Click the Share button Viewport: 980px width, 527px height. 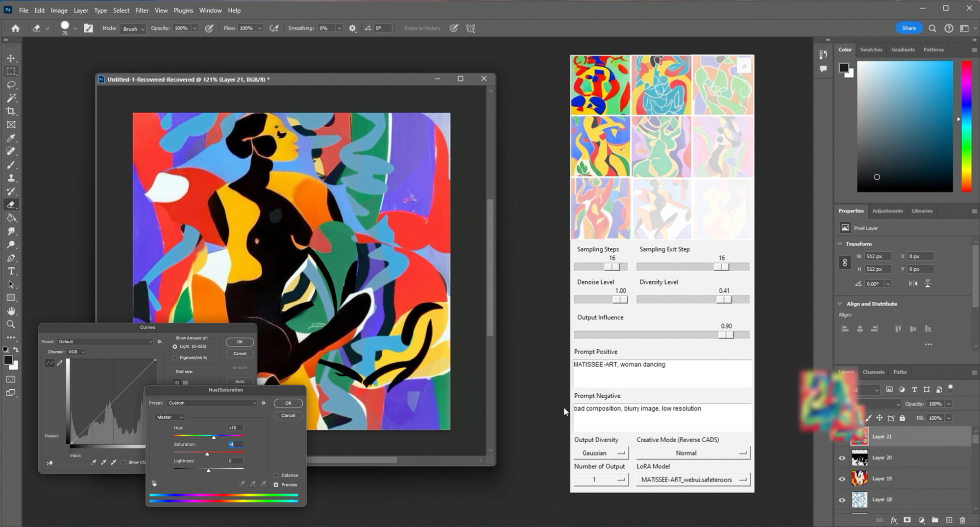point(908,28)
